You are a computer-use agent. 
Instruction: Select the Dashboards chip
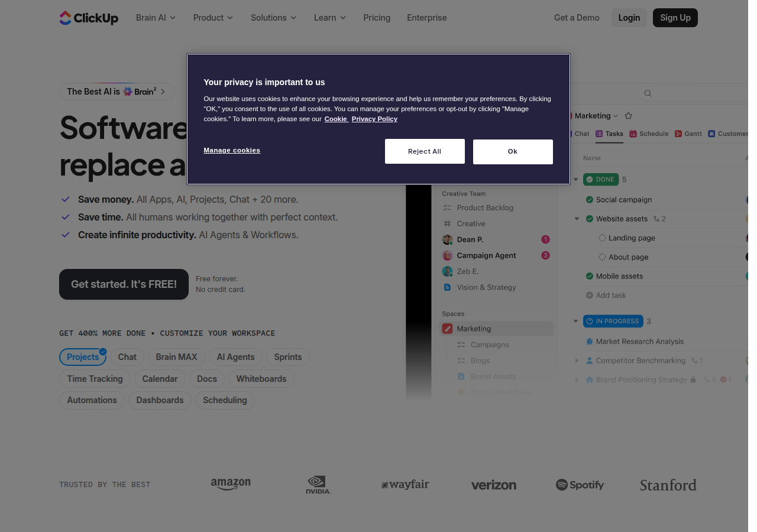160,400
